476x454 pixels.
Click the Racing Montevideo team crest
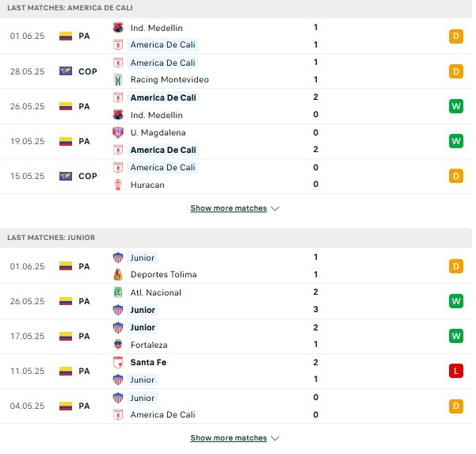[118, 79]
